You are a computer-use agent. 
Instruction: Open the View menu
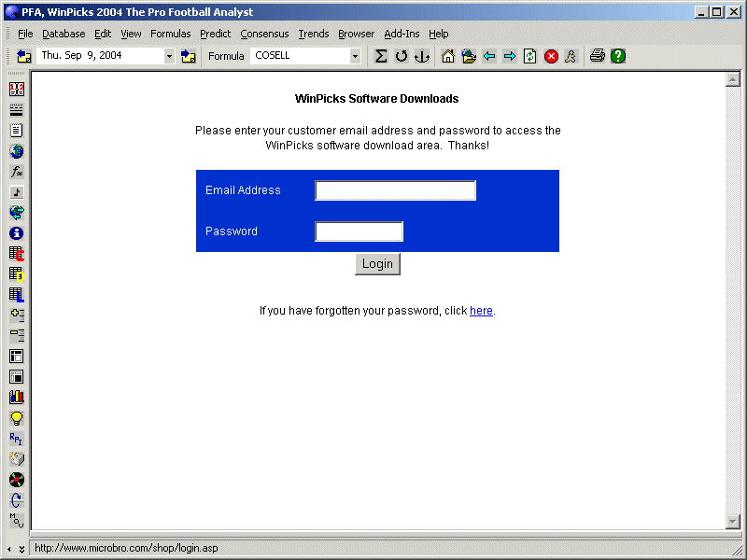point(131,34)
